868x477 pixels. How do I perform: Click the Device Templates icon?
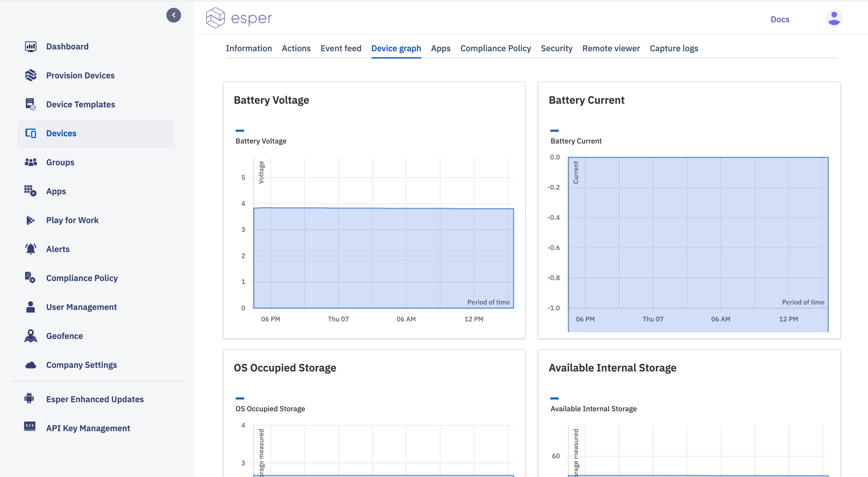31,105
